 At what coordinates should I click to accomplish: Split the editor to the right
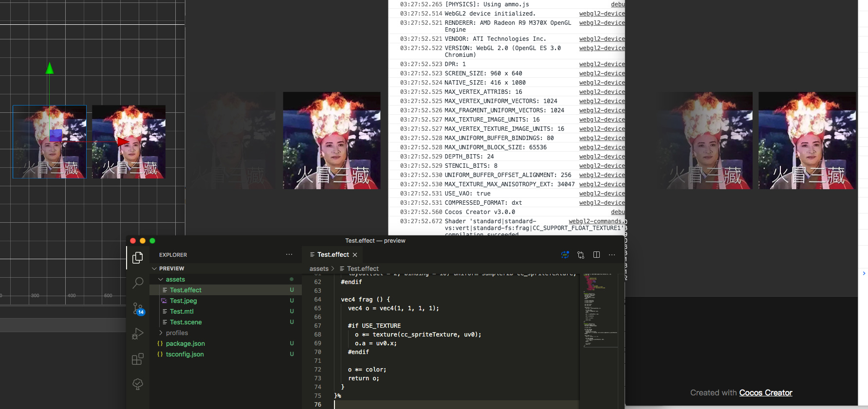(x=596, y=254)
